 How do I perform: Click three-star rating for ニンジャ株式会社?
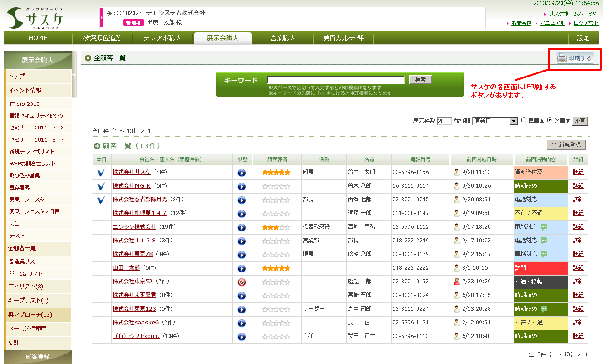276,227
